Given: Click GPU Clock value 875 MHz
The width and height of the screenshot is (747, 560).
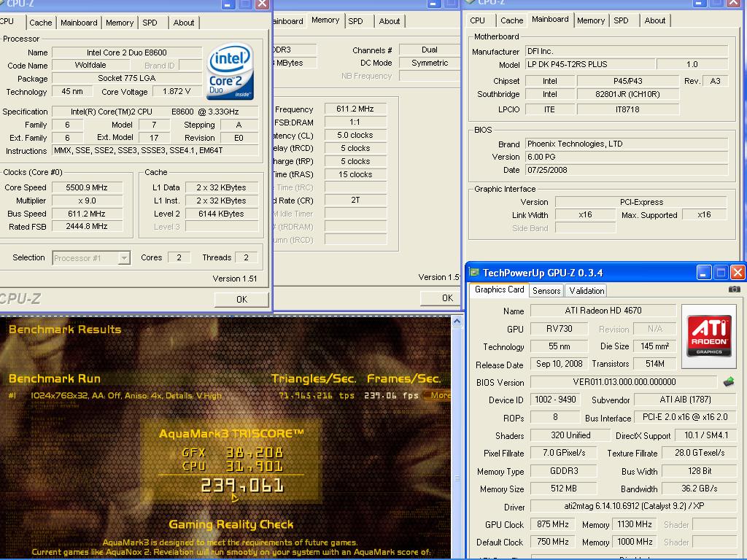Looking at the screenshot, I should [x=553, y=524].
